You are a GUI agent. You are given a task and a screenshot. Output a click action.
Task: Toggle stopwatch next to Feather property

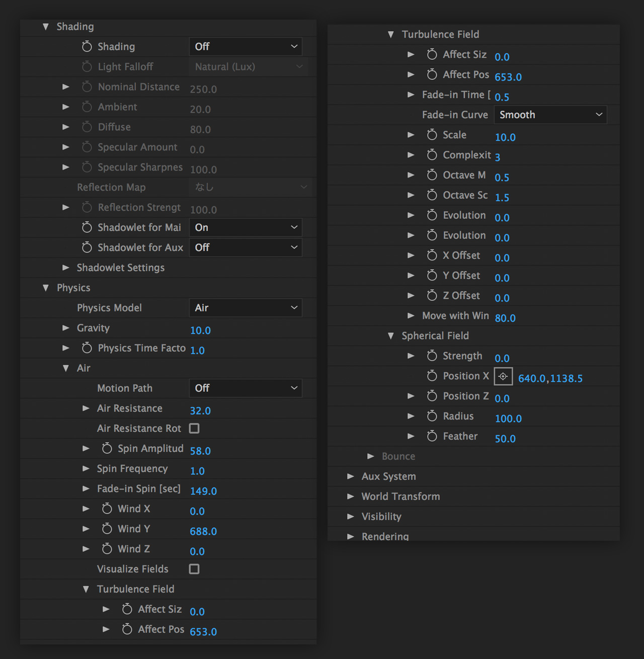[432, 436]
